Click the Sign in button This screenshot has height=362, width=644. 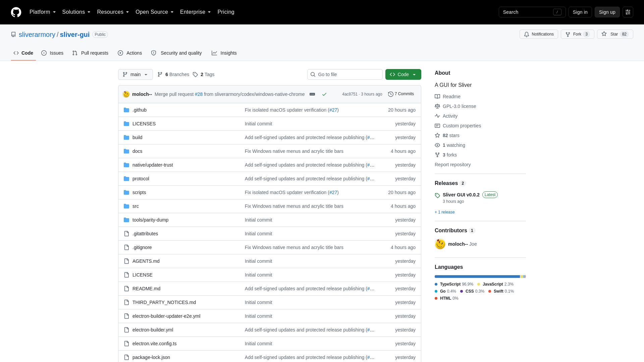click(580, 12)
